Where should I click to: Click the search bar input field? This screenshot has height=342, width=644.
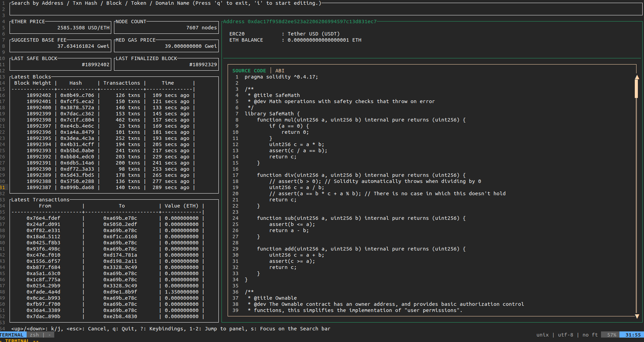[x=326, y=9]
